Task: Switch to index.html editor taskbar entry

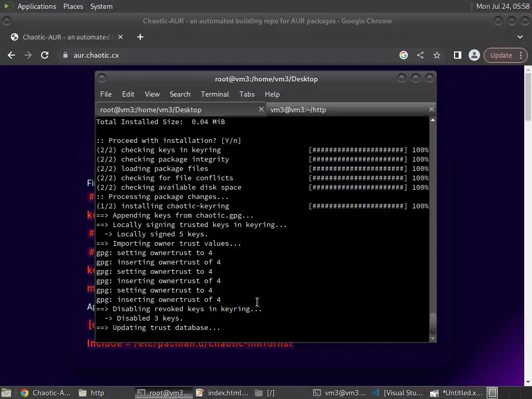Action: [x=222, y=393]
